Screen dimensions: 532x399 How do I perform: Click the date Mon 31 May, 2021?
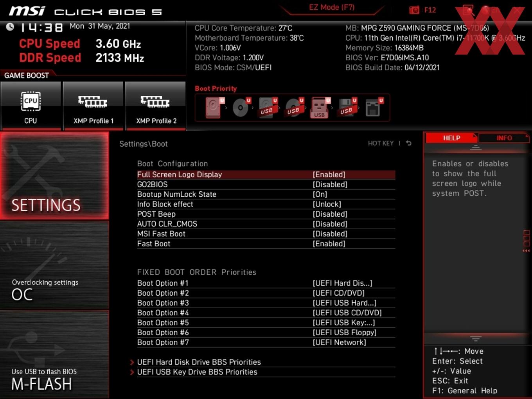point(100,26)
